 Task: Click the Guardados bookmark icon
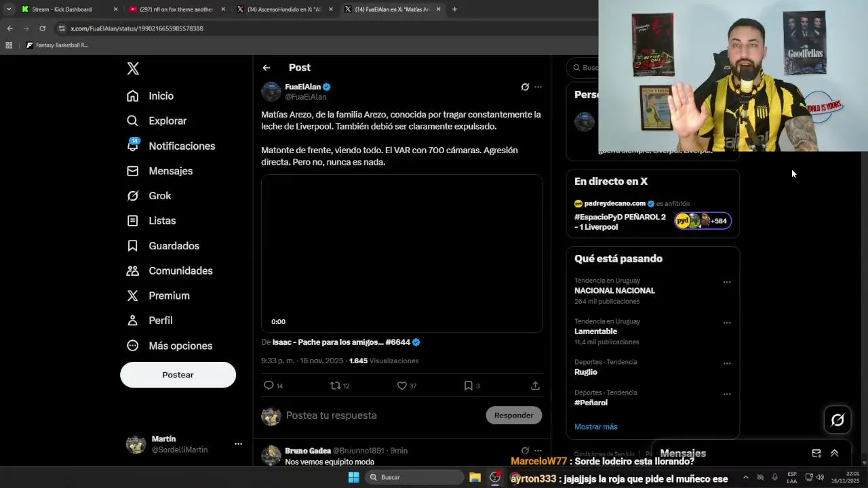click(x=133, y=246)
